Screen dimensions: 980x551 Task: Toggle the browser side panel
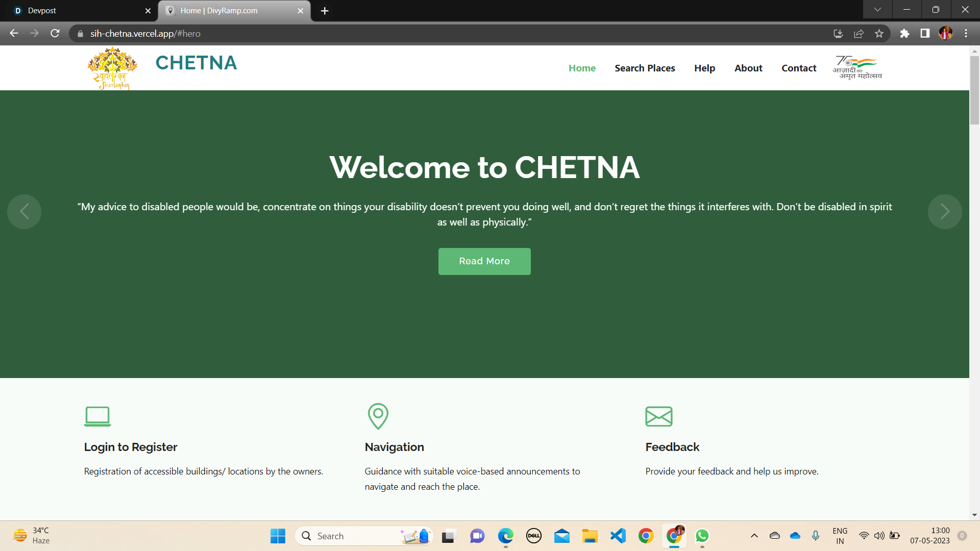pos(925,34)
